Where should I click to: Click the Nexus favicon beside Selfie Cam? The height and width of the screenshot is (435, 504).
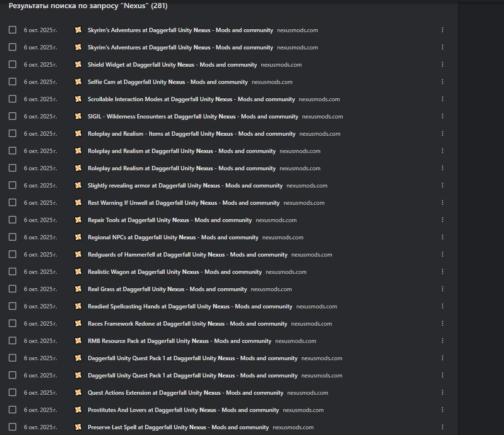pyautogui.click(x=78, y=82)
